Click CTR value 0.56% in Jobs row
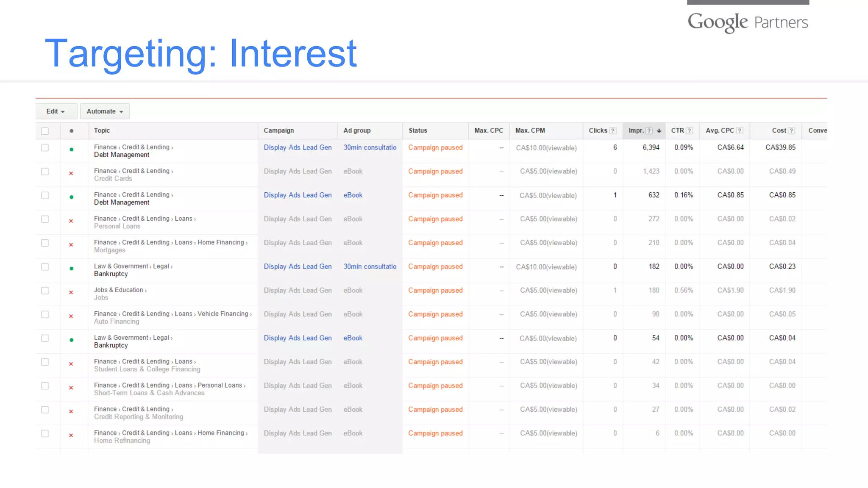Viewport: 868px width, 488px height. point(684,290)
